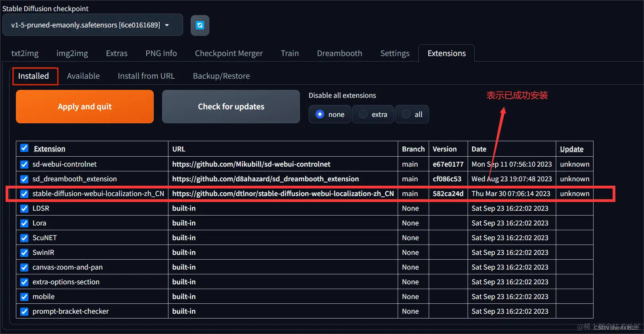Open the dtlnor localization-zh_CN GitHub link
This screenshot has height=334, width=644.
pyautogui.click(x=283, y=194)
